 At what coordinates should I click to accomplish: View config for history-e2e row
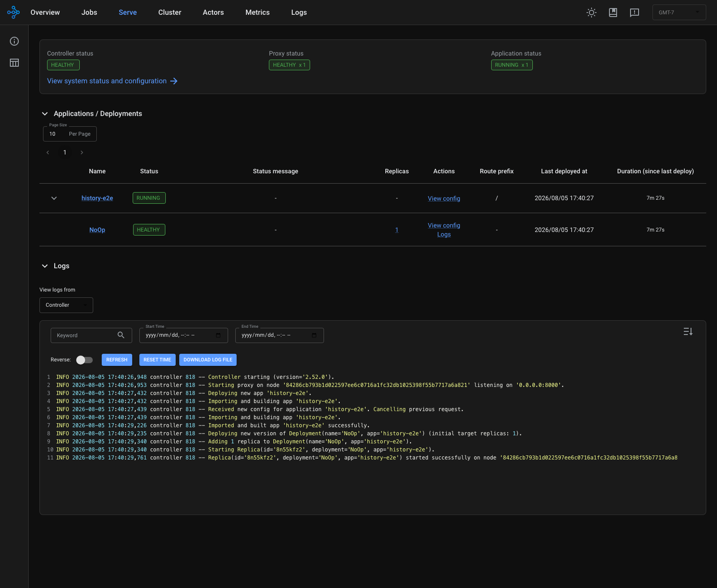click(444, 198)
